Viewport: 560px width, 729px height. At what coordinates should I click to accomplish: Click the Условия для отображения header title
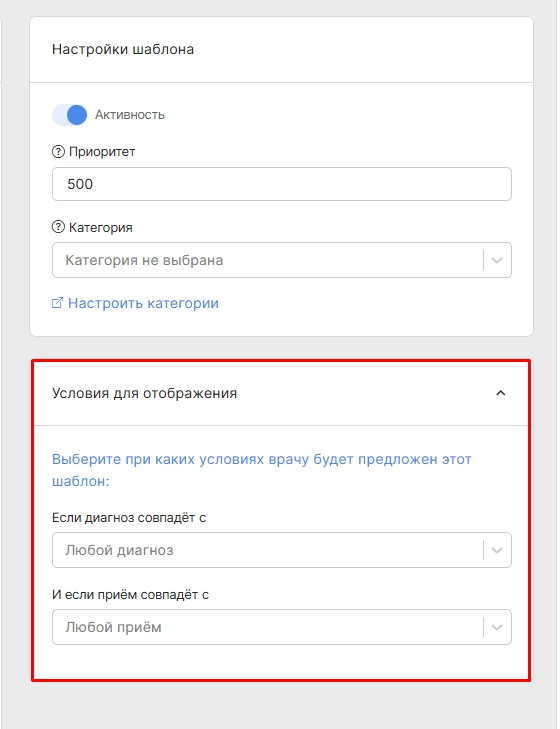tap(145, 393)
